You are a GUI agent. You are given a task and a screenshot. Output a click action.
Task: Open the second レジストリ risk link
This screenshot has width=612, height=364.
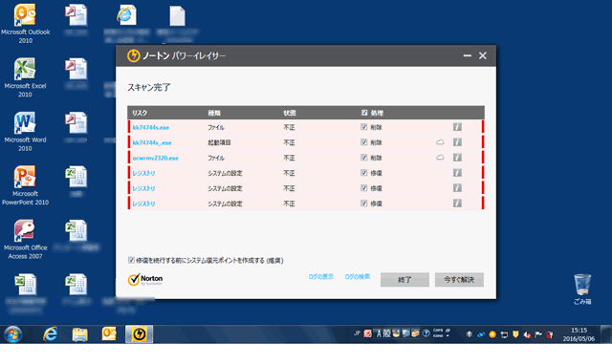[x=143, y=188]
